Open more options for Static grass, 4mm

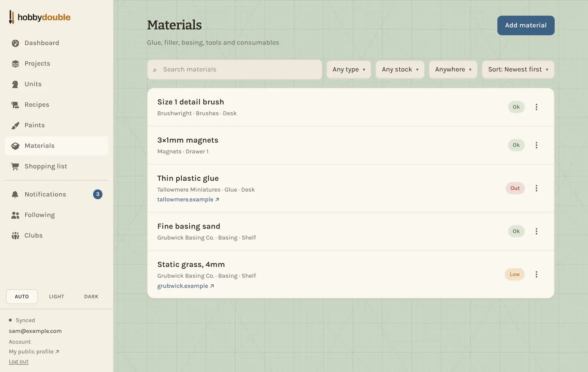[x=537, y=275]
